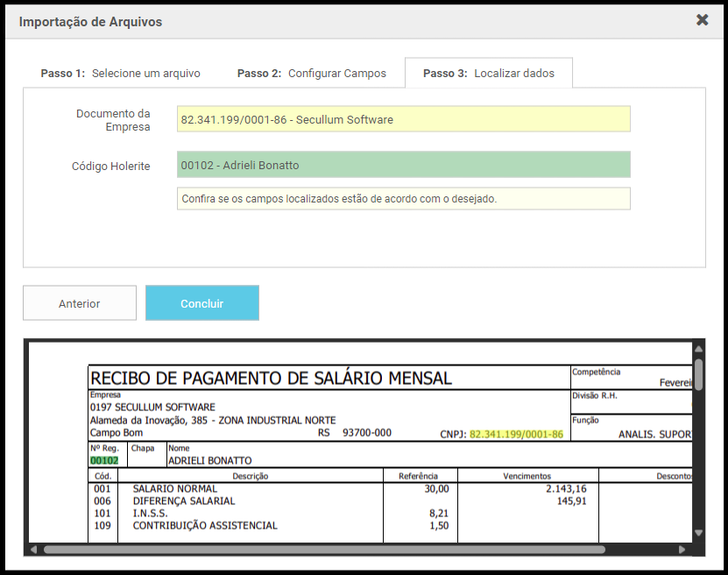Select the Passo 3 Localizar dados tab
The width and height of the screenshot is (728, 575).
[488, 74]
